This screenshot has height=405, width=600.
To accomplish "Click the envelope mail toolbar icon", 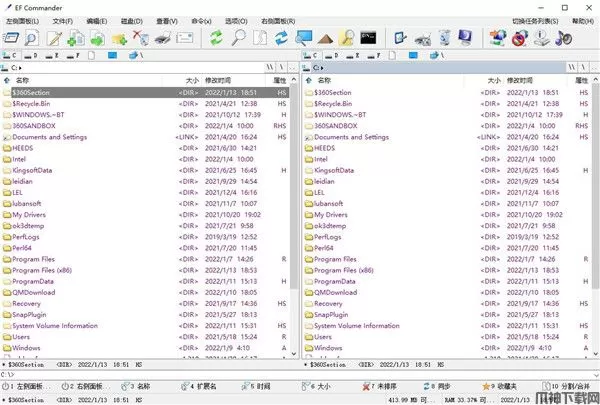I will pyautogui.click(x=186, y=38).
